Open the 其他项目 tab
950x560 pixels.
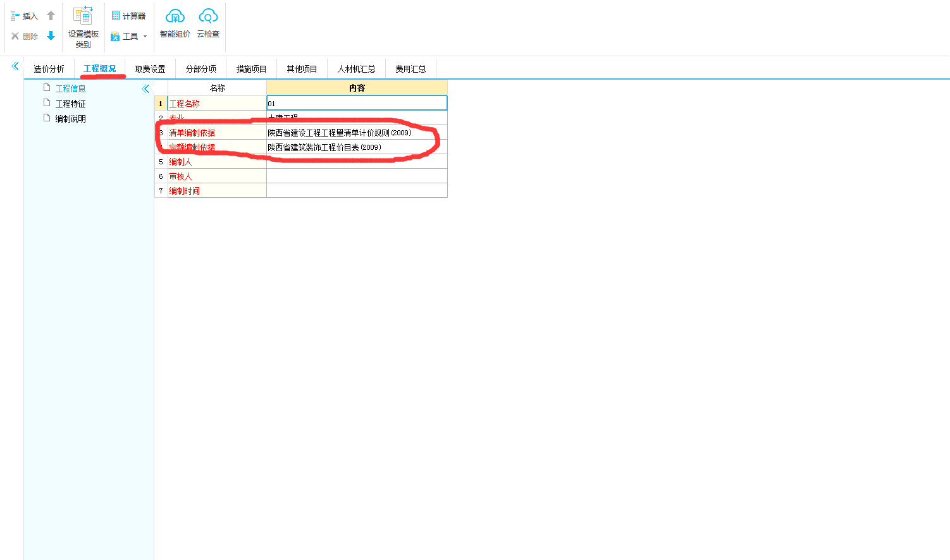302,69
